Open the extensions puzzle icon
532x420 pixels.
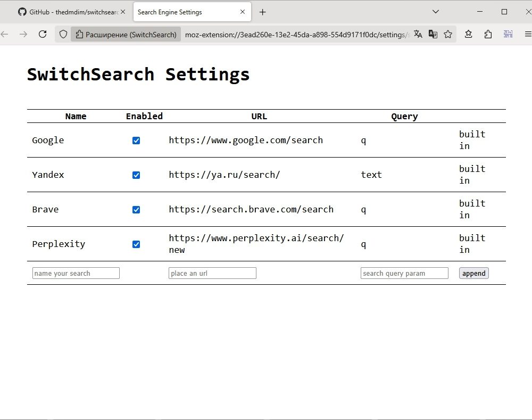pyautogui.click(x=488, y=34)
